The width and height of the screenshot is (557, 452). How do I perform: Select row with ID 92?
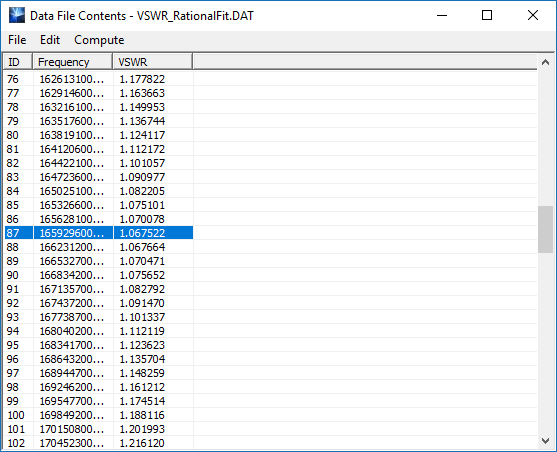tap(12, 303)
